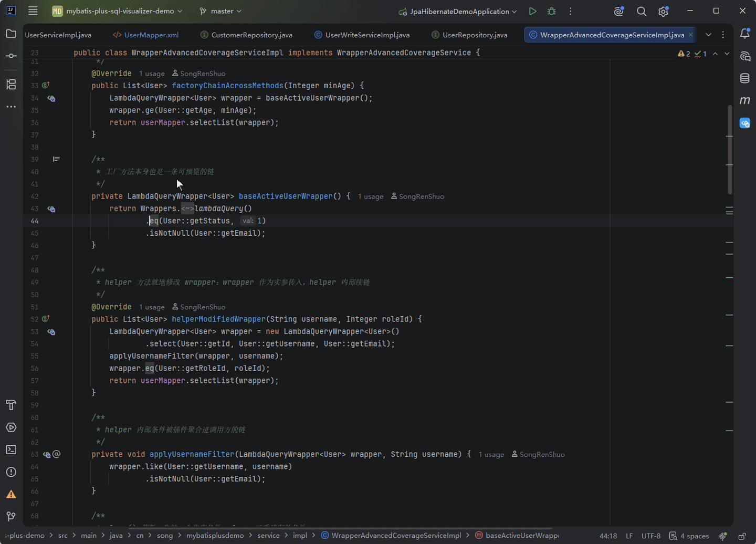Open Search Everywhere magnifier

[642, 11]
